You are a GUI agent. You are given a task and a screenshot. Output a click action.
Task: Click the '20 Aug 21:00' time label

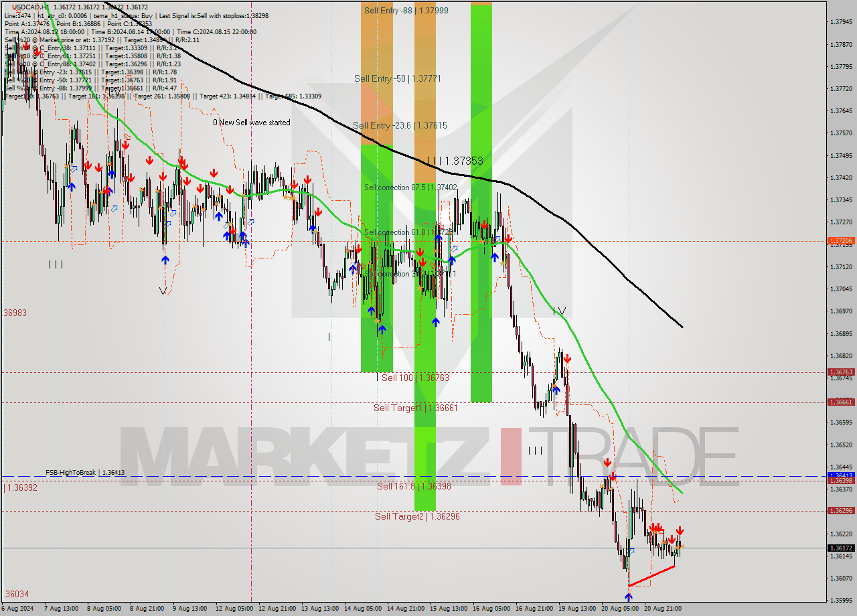(663, 609)
